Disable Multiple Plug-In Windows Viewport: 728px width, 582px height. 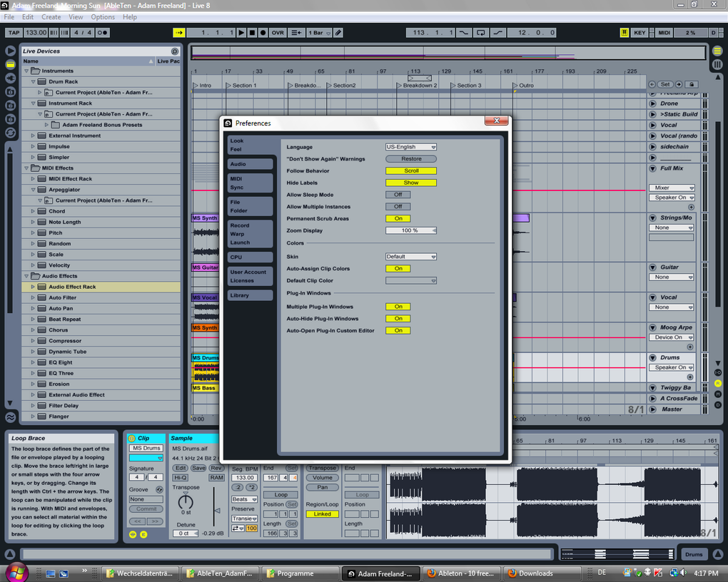point(398,306)
